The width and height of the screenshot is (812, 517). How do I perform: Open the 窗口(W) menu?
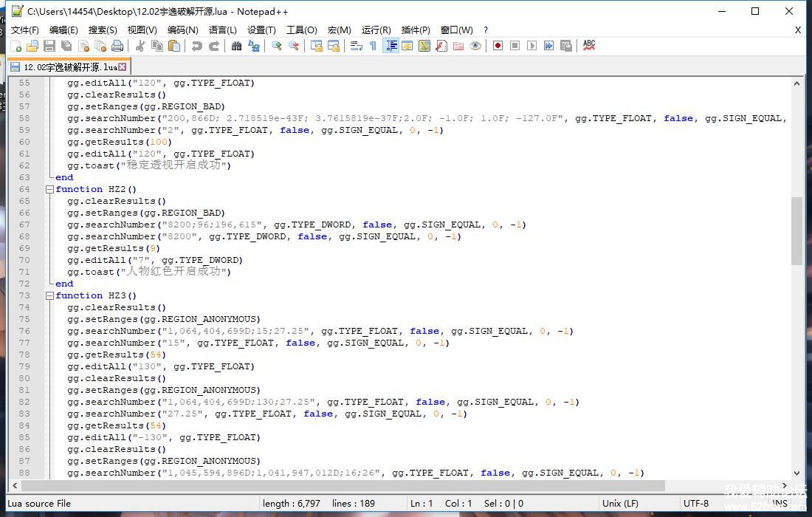(x=457, y=30)
